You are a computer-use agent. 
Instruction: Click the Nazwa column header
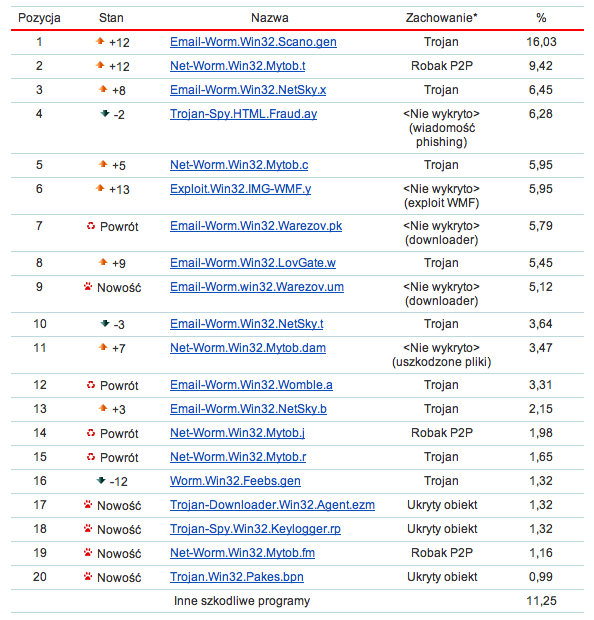(270, 18)
